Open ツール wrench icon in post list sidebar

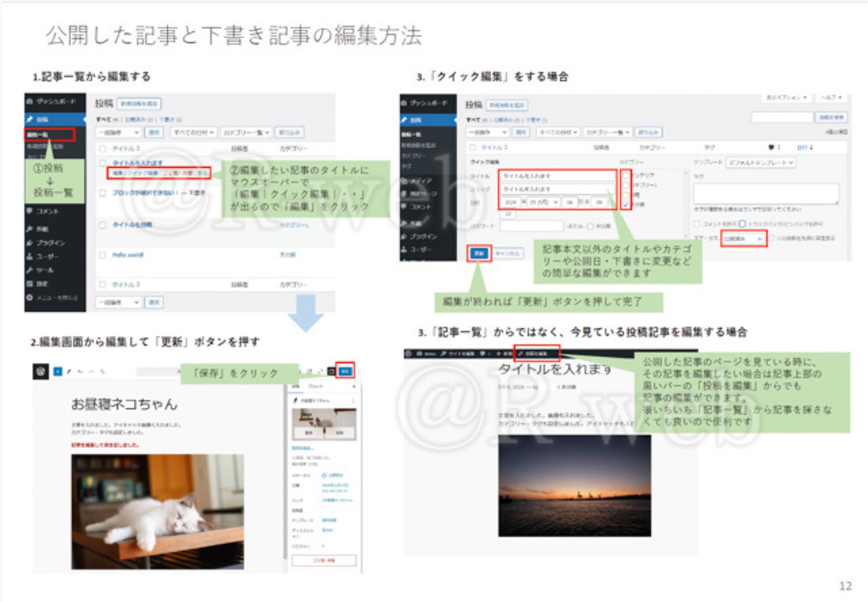tap(30, 270)
